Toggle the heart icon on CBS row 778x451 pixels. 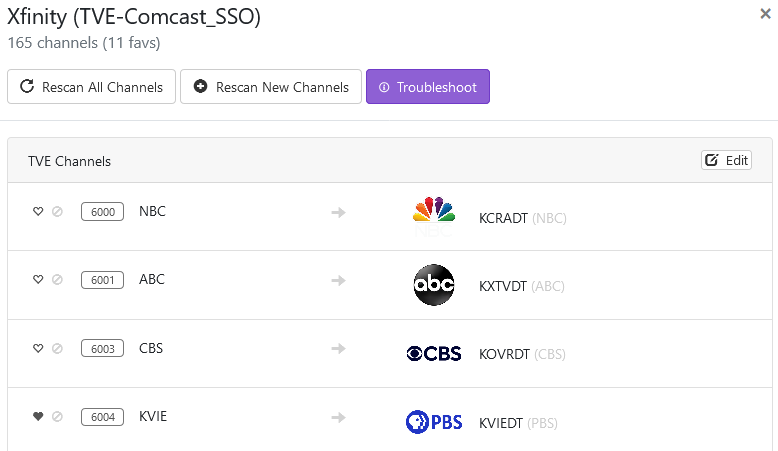[x=38, y=349]
